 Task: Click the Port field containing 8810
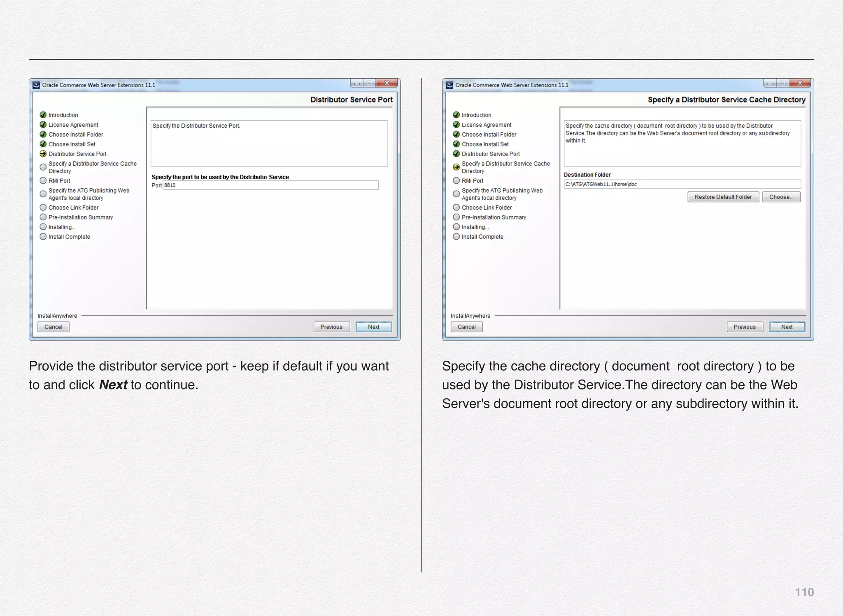point(270,185)
